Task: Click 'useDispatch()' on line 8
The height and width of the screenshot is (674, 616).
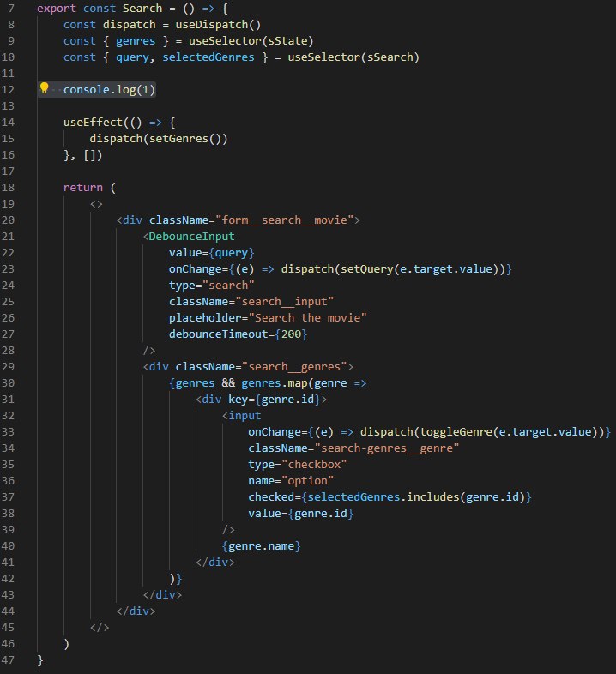Action: tap(218, 25)
